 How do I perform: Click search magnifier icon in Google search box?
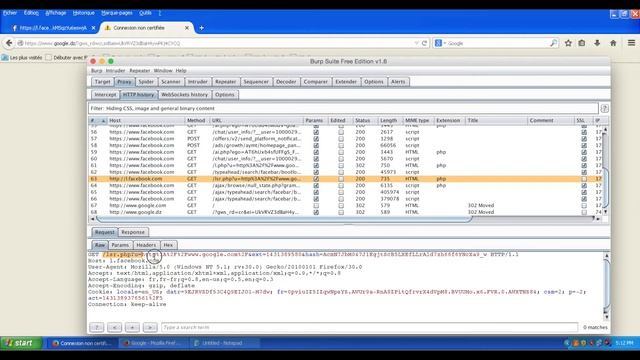click(553, 43)
